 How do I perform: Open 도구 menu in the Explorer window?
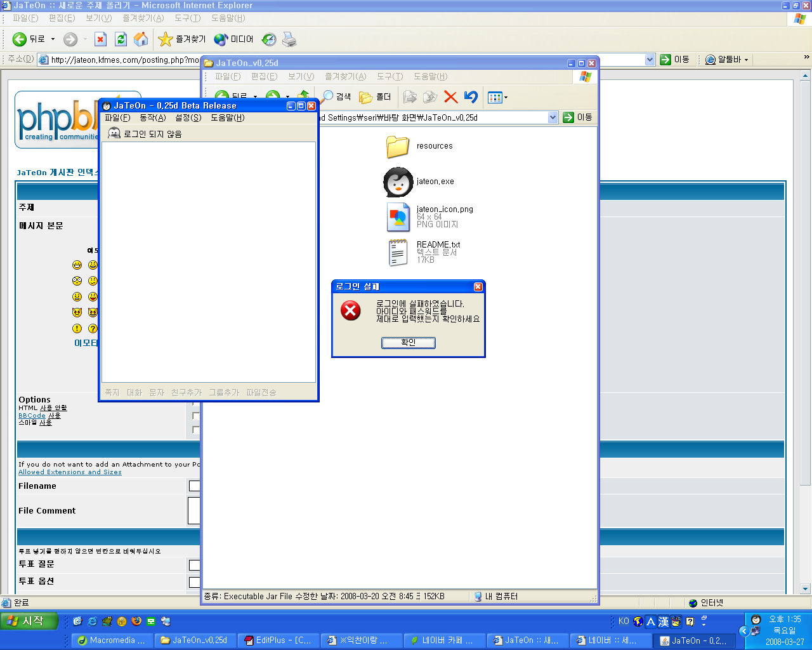click(390, 76)
